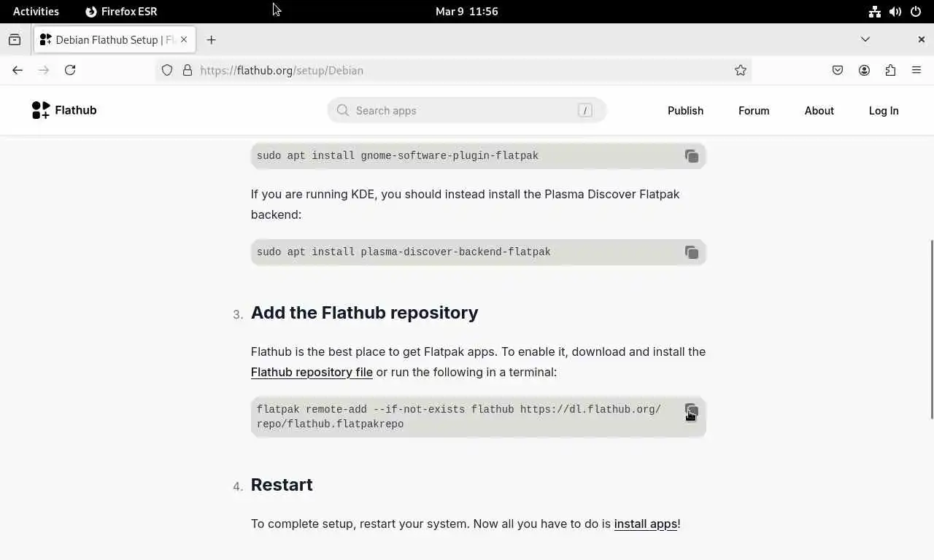Expand the list all tabs chevron
The width and height of the screenshot is (934, 560).
(x=865, y=39)
